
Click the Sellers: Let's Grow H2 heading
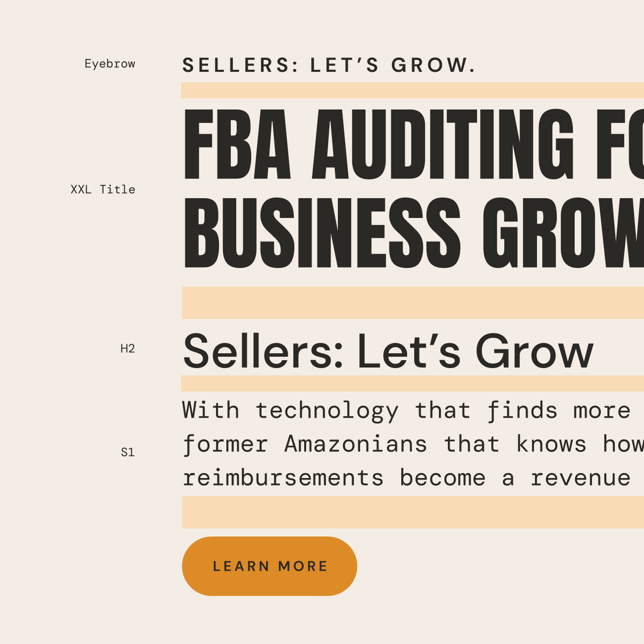click(388, 351)
